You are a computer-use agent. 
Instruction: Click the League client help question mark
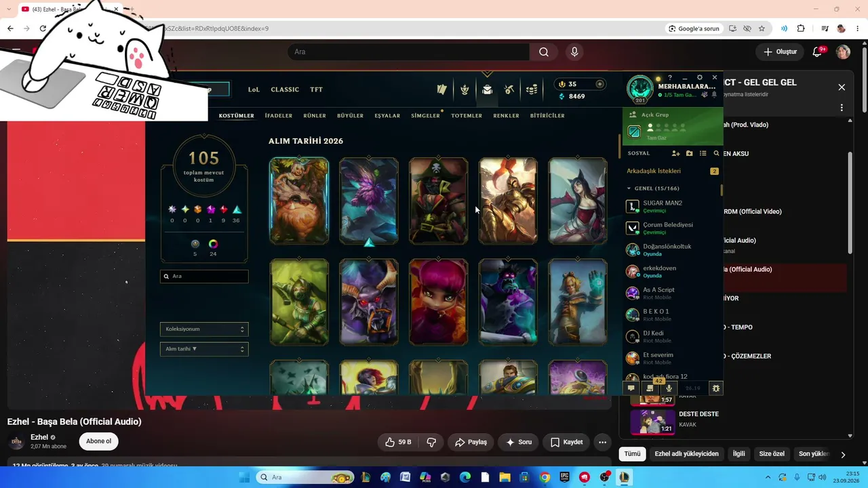pyautogui.click(x=670, y=78)
